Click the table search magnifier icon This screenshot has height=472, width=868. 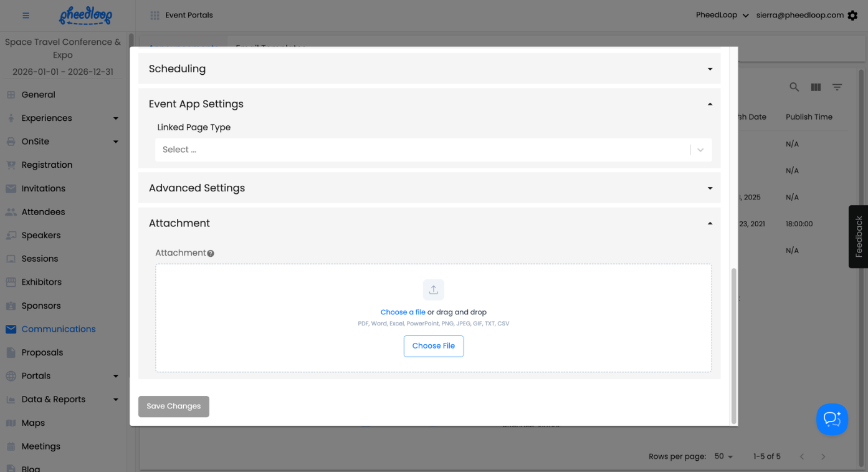pyautogui.click(x=794, y=87)
